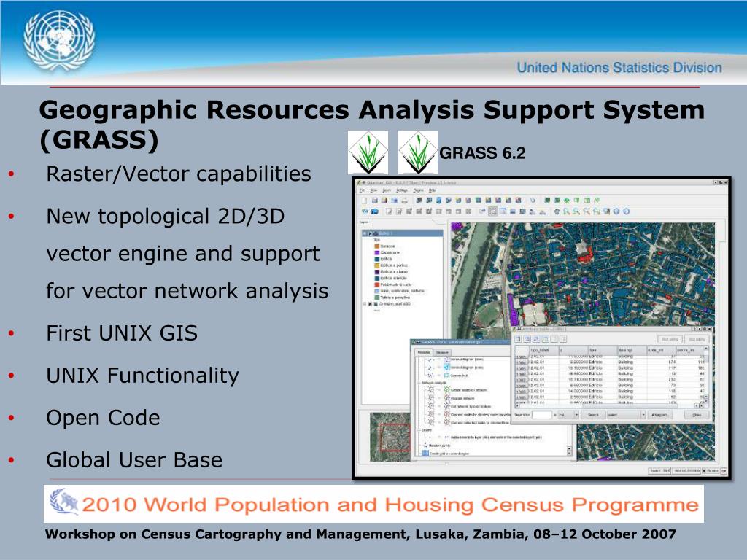The image size is (747, 560).
Task: Click the Scale field in status bar
Action: (659, 470)
